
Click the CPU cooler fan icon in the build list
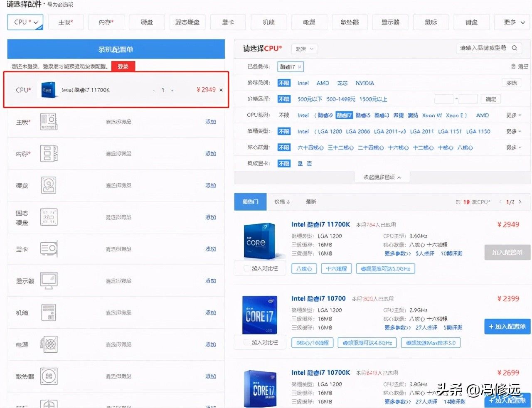49,376
